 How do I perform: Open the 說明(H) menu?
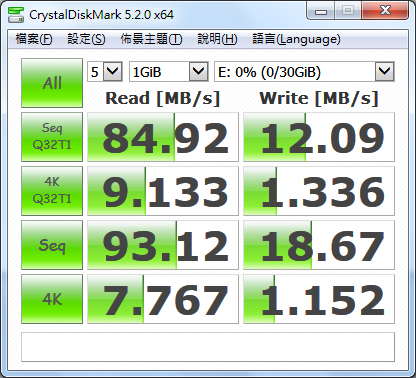pos(217,39)
